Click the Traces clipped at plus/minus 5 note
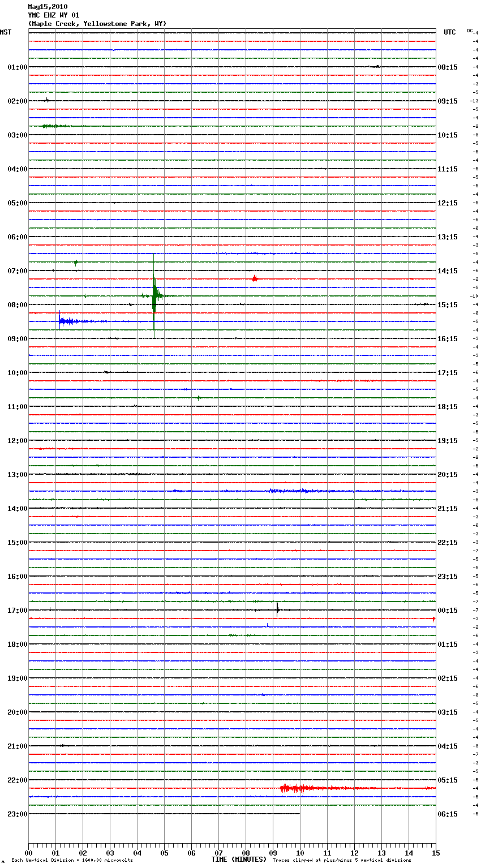Image resolution: width=481 pixels, height=868 pixels. pyautogui.click(x=342, y=861)
